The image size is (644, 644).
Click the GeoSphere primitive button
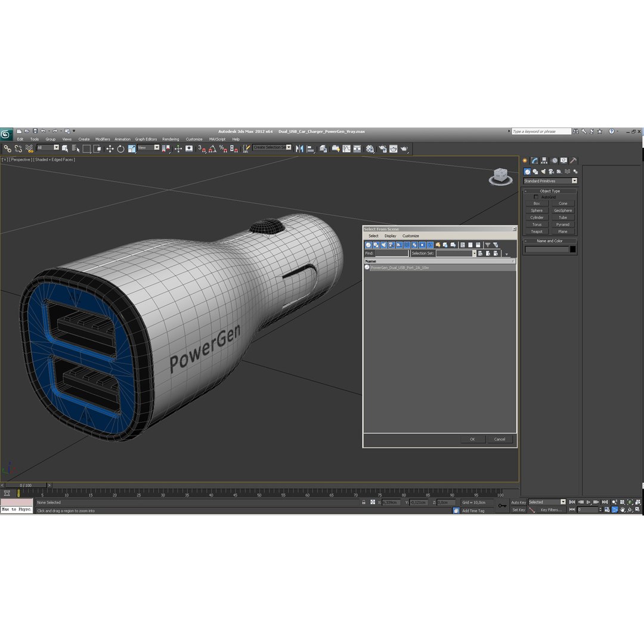563,210
